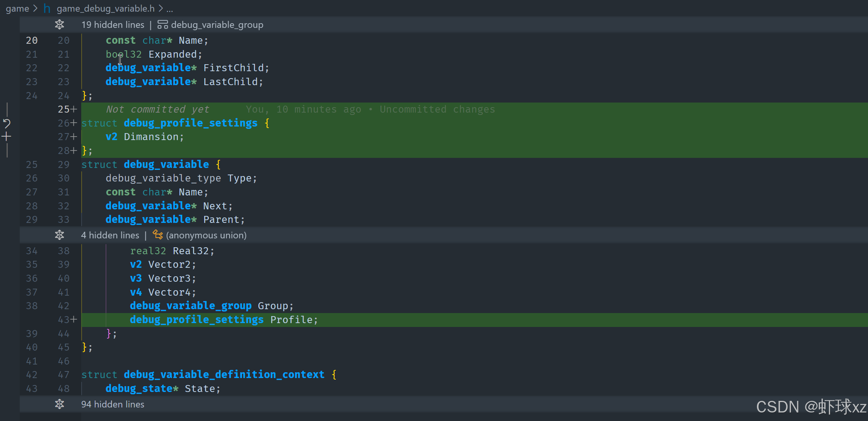Viewport: 868px width, 421px height.
Task: Jump to debug_variable_group outline link
Action: pyautogui.click(x=217, y=25)
